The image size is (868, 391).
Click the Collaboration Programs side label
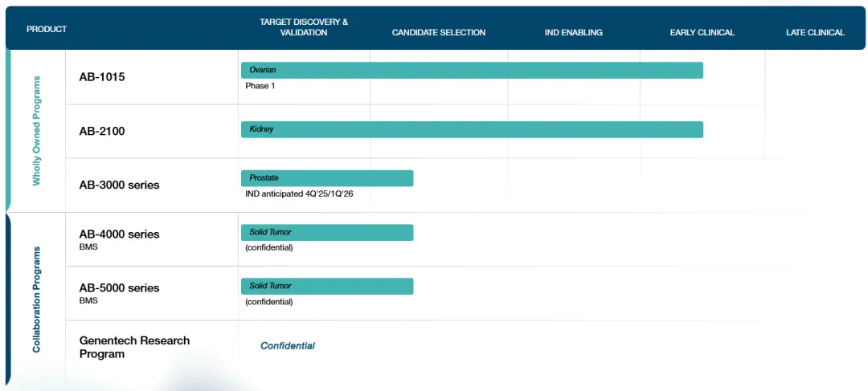click(36, 299)
